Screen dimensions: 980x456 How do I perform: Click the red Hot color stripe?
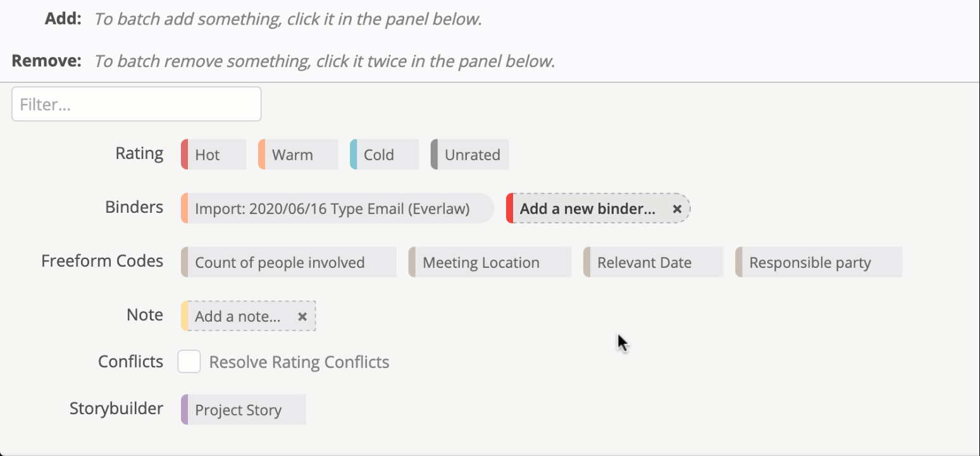tap(185, 155)
